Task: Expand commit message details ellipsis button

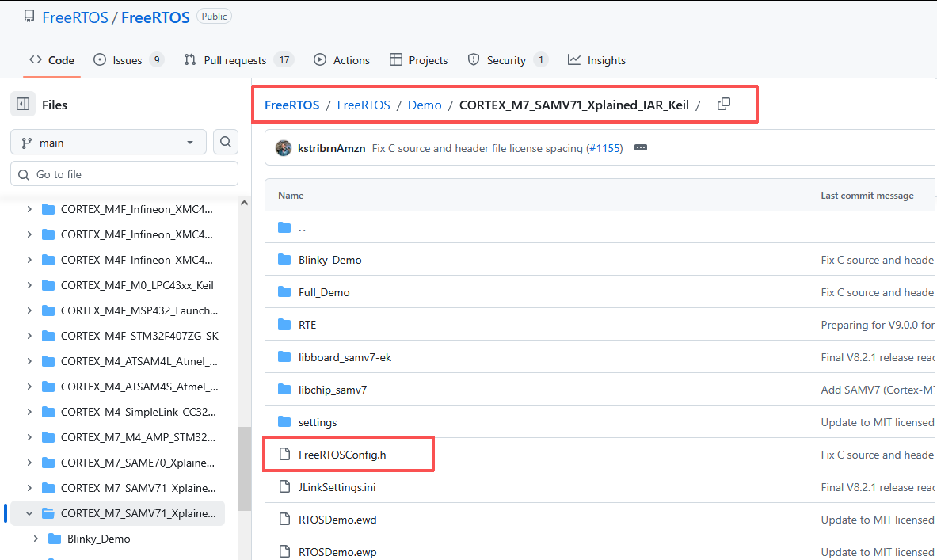Action: pyautogui.click(x=641, y=147)
